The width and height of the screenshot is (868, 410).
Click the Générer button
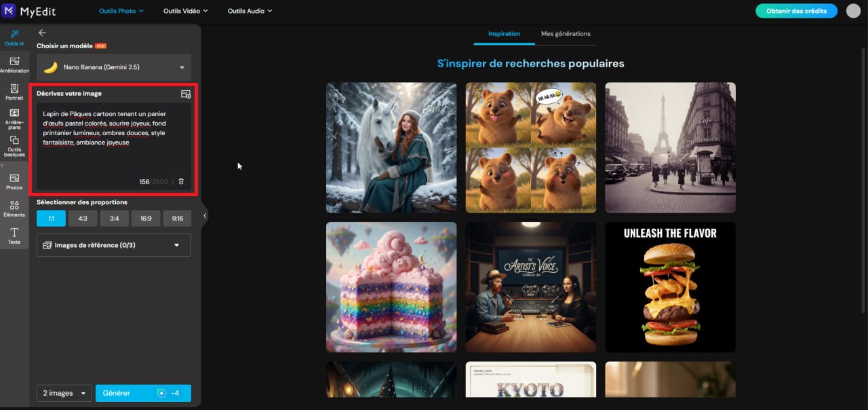pyautogui.click(x=143, y=393)
